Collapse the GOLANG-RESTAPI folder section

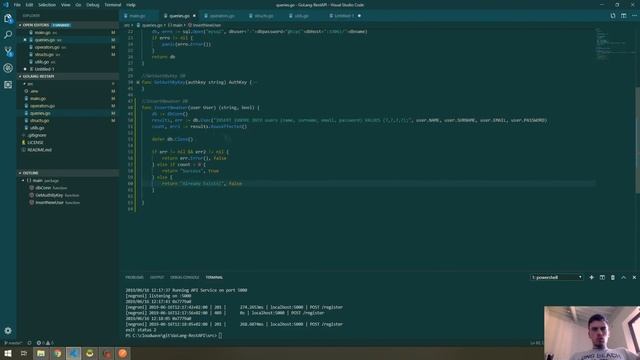[20, 76]
